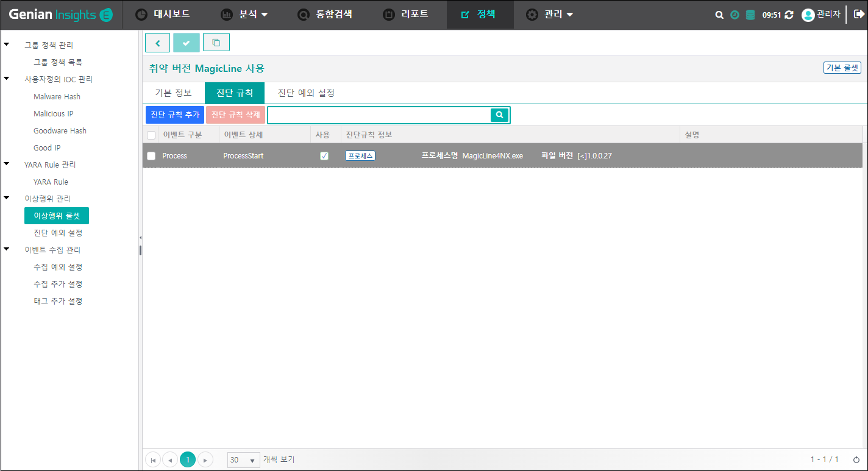Toggle the select-all checkbox in table header

point(151,135)
